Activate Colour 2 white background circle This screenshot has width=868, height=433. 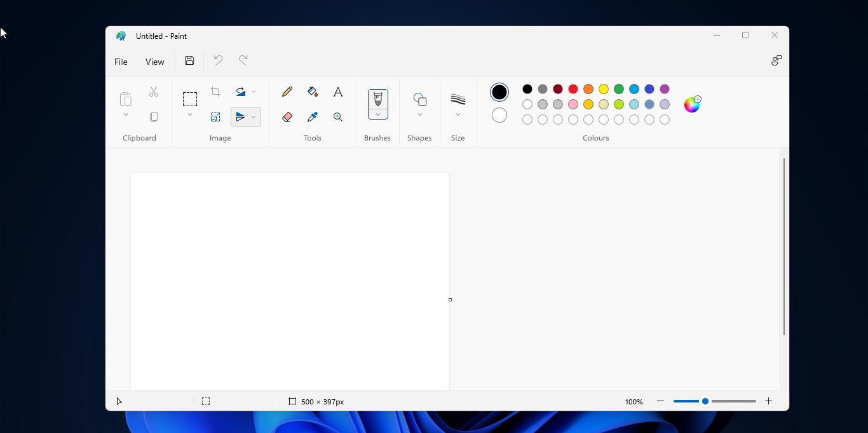[499, 115]
